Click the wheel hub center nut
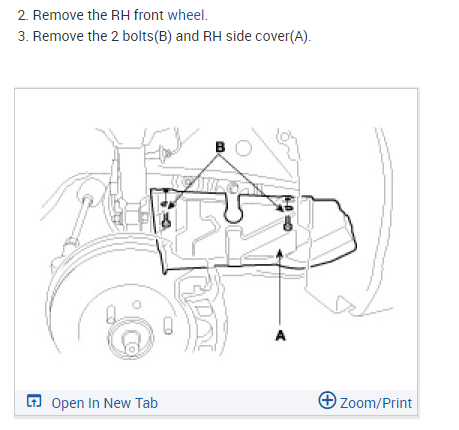 pos(131,341)
